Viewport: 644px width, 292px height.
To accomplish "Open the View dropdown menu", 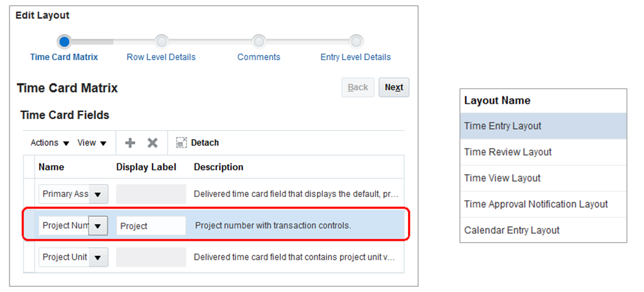I will point(92,143).
